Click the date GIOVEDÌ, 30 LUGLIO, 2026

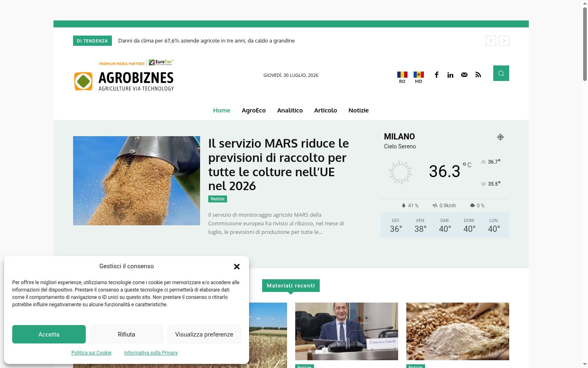pyautogui.click(x=291, y=75)
